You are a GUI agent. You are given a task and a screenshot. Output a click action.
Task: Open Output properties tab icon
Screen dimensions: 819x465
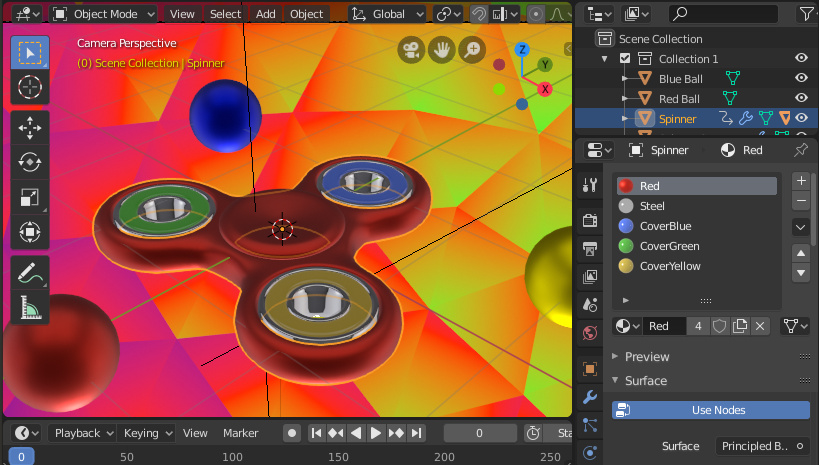tap(590, 249)
